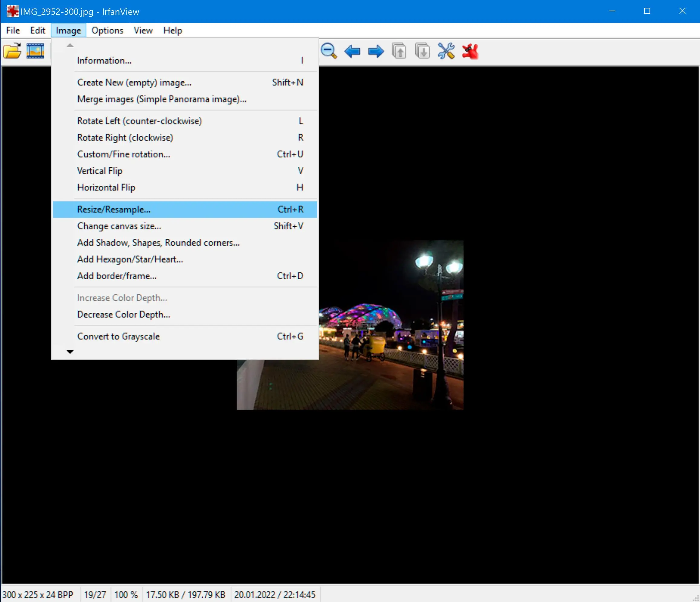This screenshot has height=602, width=700.
Task: Click the properties/wrench tool icon
Action: click(447, 52)
